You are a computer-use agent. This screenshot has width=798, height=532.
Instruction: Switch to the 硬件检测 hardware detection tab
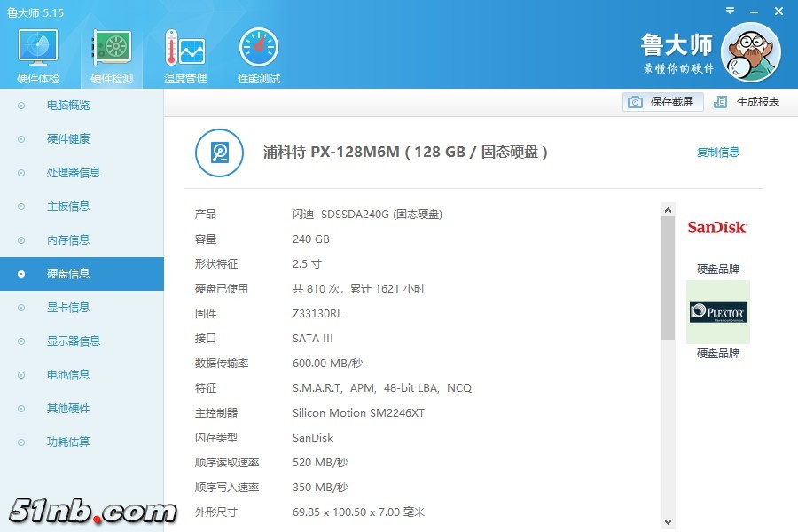pyautogui.click(x=112, y=56)
